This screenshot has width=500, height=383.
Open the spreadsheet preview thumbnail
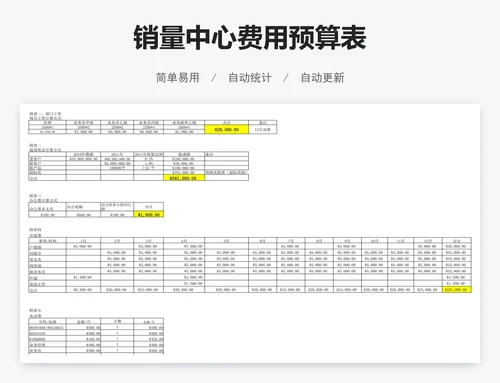click(x=250, y=233)
